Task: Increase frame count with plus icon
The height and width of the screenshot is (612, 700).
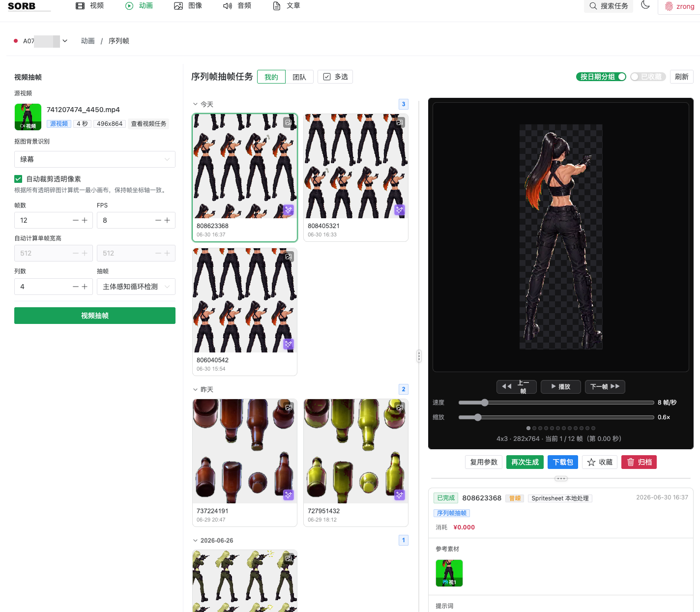Action: [x=85, y=220]
